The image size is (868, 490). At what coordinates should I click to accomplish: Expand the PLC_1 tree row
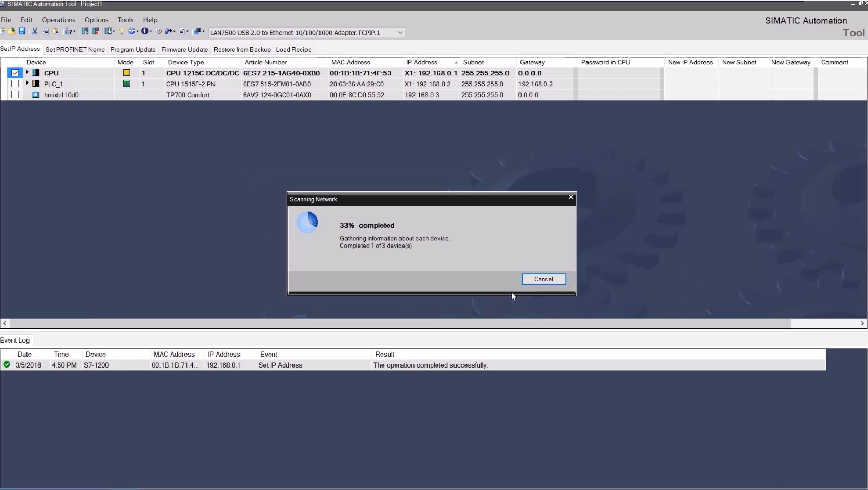tap(27, 83)
